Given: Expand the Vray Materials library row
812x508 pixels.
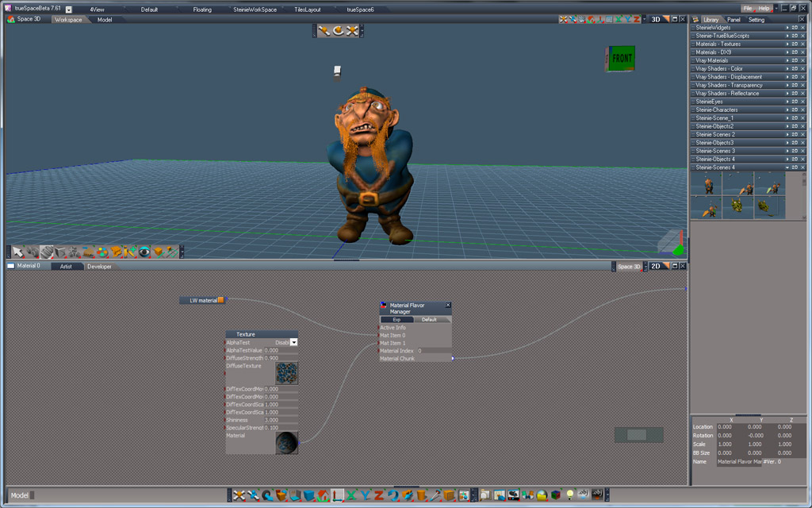Looking at the screenshot, I should coord(787,60).
